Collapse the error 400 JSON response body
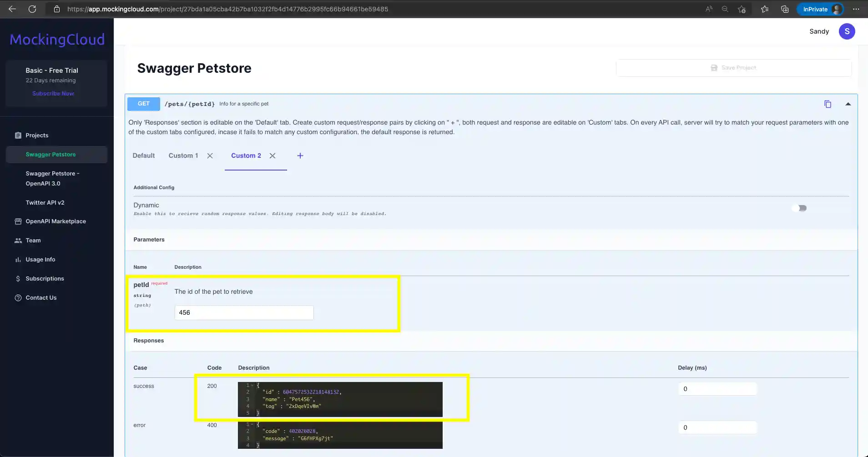Image resolution: width=868 pixels, height=457 pixels. pyautogui.click(x=253, y=424)
